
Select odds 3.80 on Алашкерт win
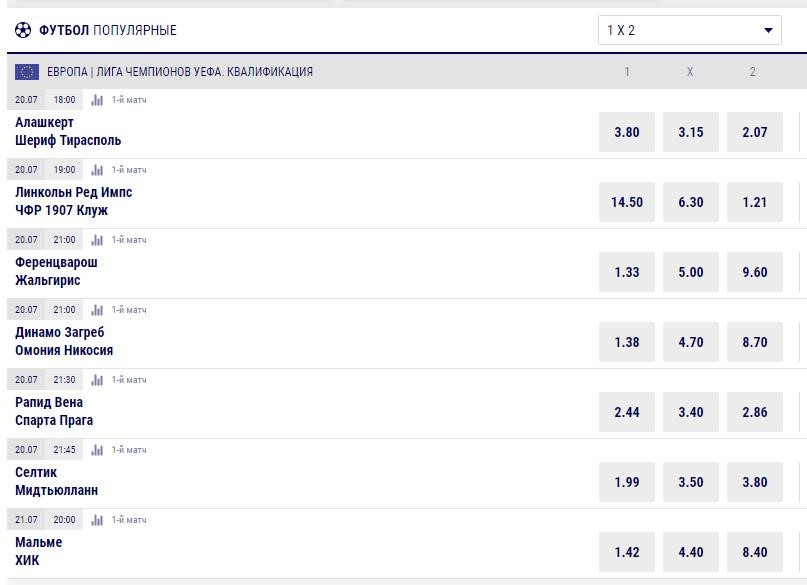pyautogui.click(x=627, y=132)
